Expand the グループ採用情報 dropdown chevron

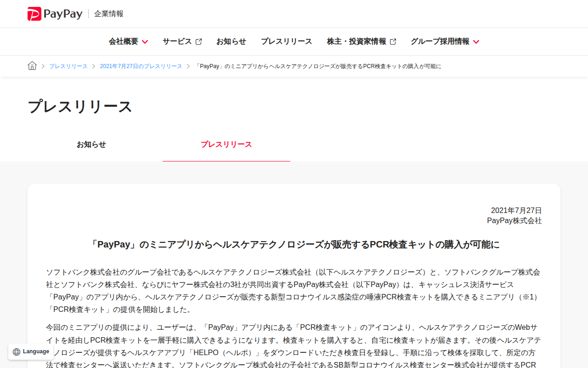click(x=476, y=42)
